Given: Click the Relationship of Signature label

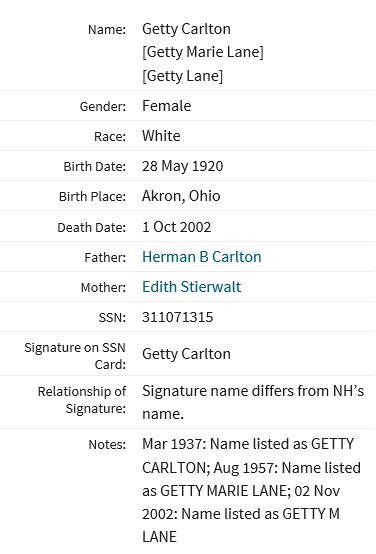Looking at the screenshot, I should [x=82, y=400].
